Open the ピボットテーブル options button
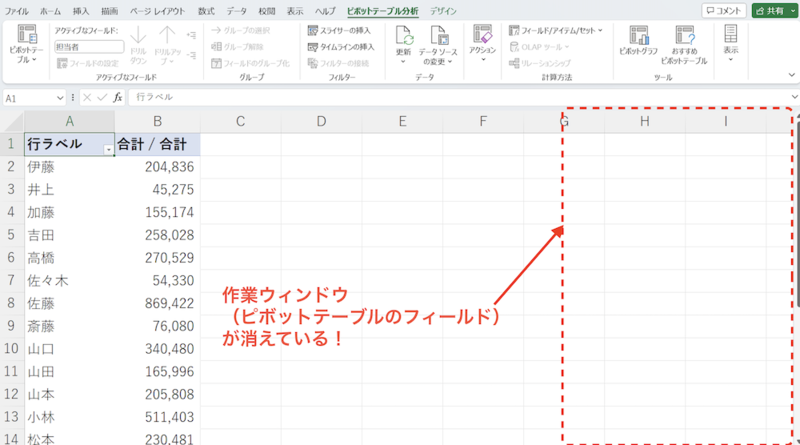This screenshot has height=445, width=800. click(26, 44)
